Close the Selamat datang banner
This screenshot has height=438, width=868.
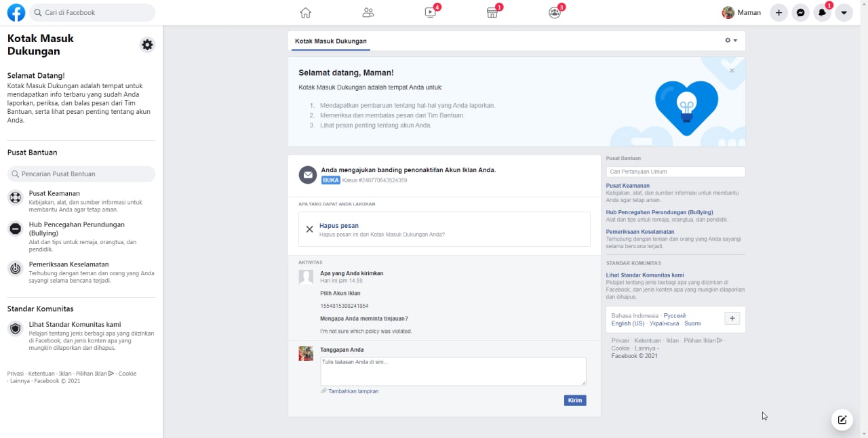click(732, 71)
